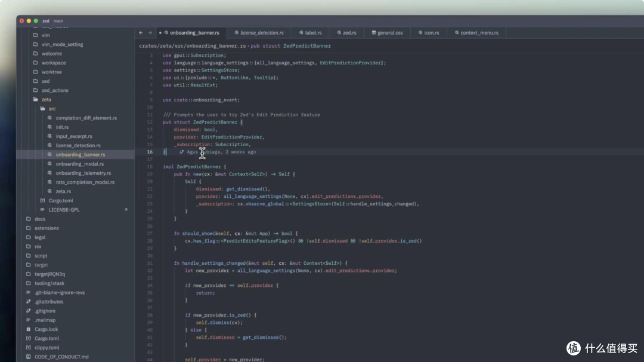Open license_detection.rs in the file tree
The height and width of the screenshot is (362, 644).
coord(78,146)
